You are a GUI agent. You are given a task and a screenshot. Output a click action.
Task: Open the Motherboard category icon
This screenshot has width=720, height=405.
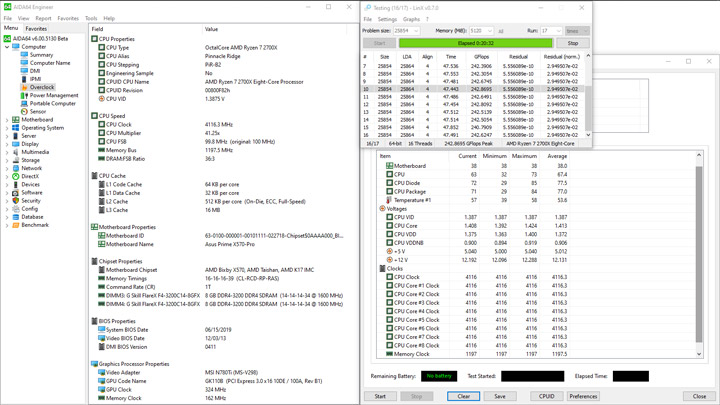click(16, 119)
